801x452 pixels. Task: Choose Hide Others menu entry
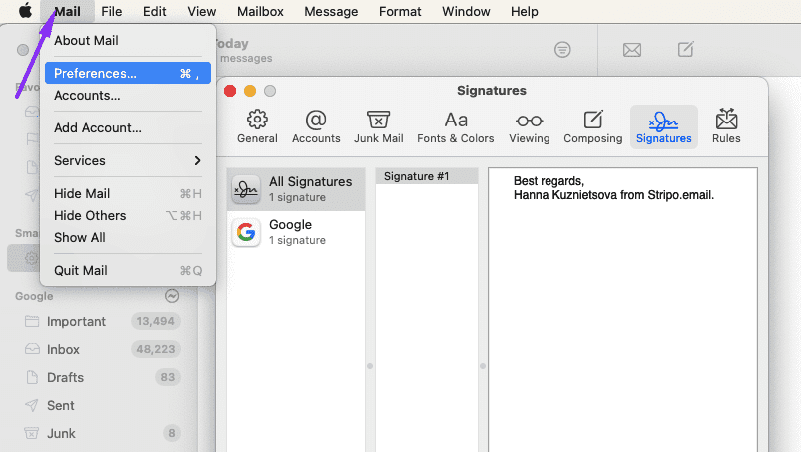click(128, 216)
